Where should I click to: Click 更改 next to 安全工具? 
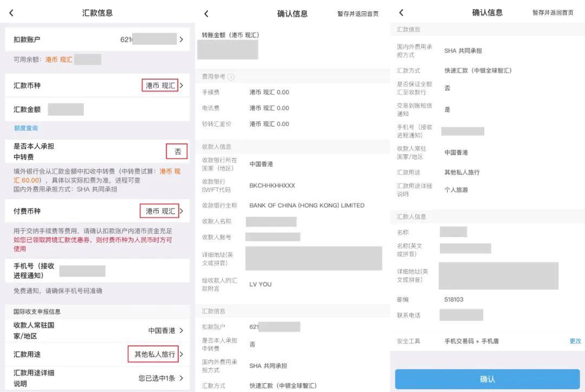[x=575, y=341]
